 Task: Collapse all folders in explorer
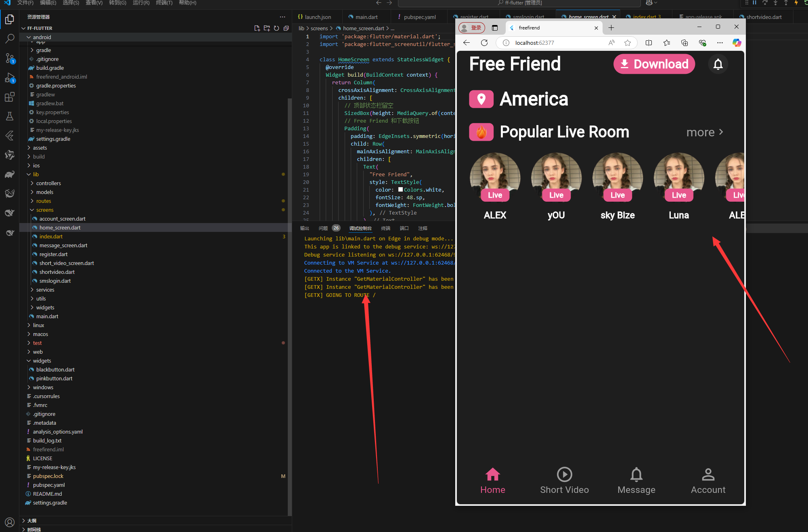[286, 28]
